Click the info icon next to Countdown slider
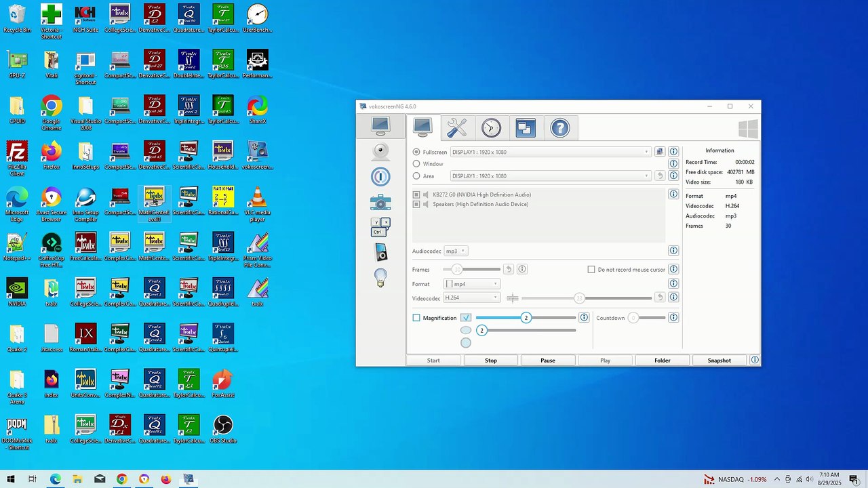Viewport: 868px width, 488px height. point(673,318)
